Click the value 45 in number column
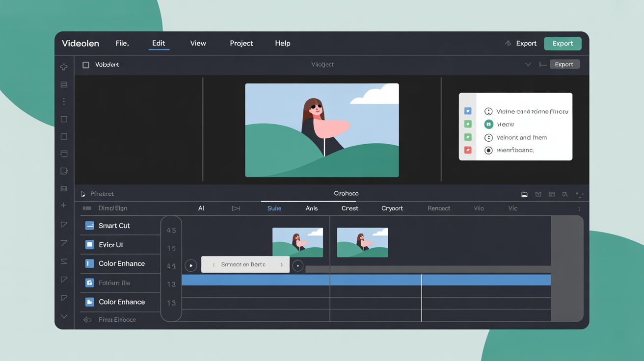Image resolution: width=644 pixels, height=361 pixels. click(x=171, y=231)
